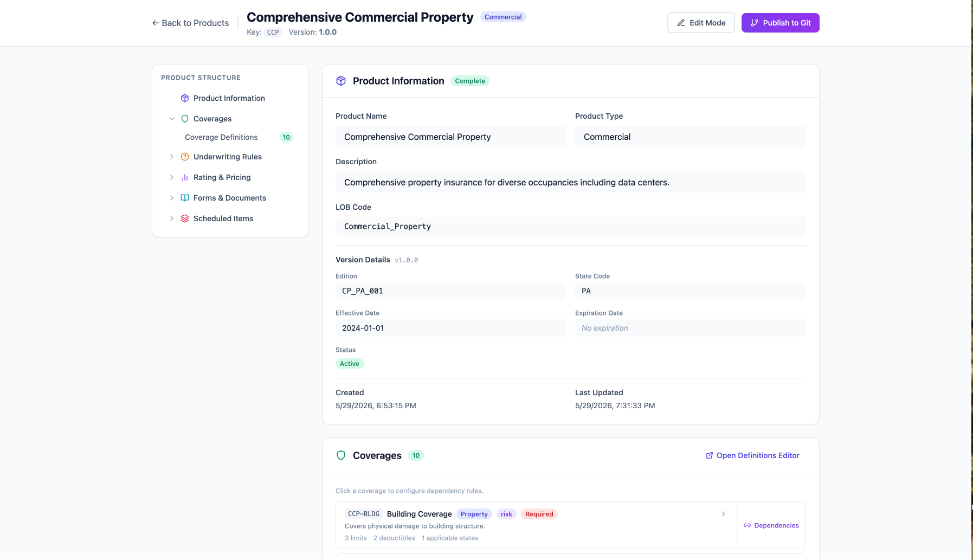Expand the Rating & Pricing tree node
Image resolution: width=973 pixels, height=560 pixels.
(x=172, y=177)
